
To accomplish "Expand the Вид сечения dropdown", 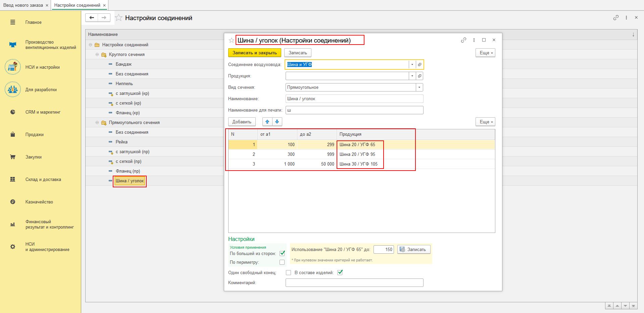I will coord(419,87).
